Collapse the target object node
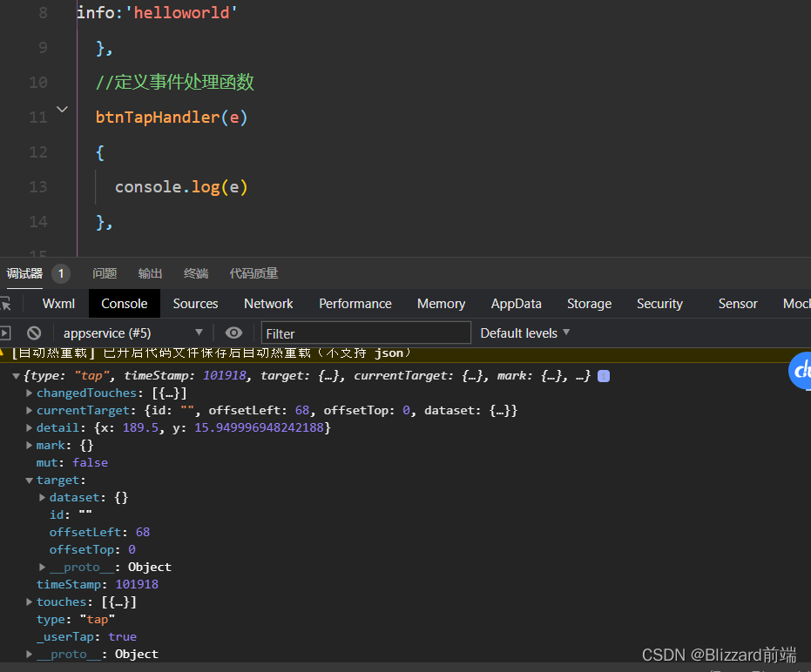Viewport: 811px width, 672px height. 30,480
